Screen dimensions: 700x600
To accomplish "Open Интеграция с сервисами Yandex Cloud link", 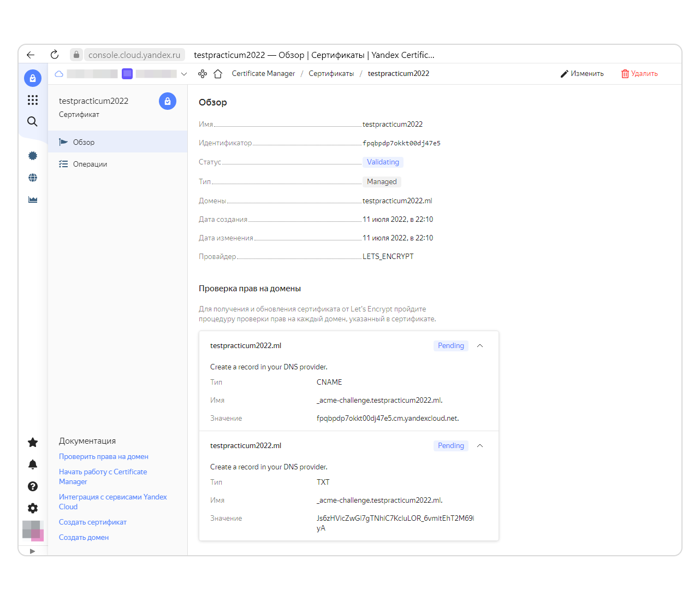I will tap(113, 502).
